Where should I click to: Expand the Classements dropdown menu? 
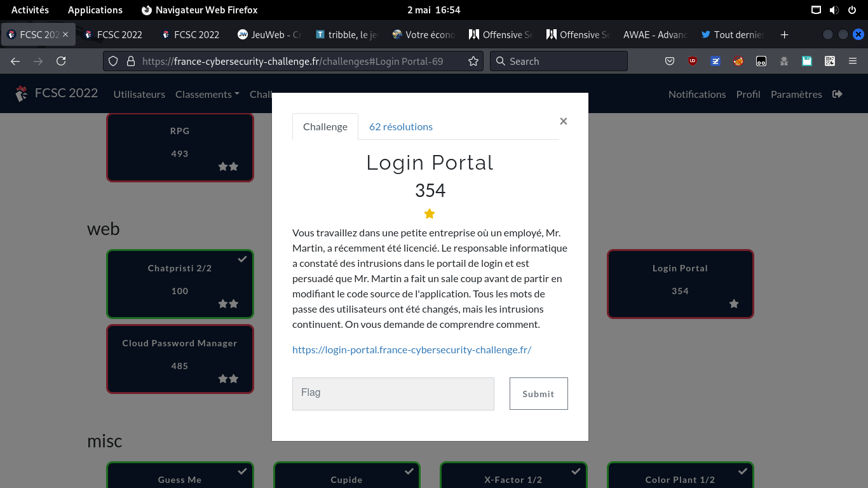point(207,94)
